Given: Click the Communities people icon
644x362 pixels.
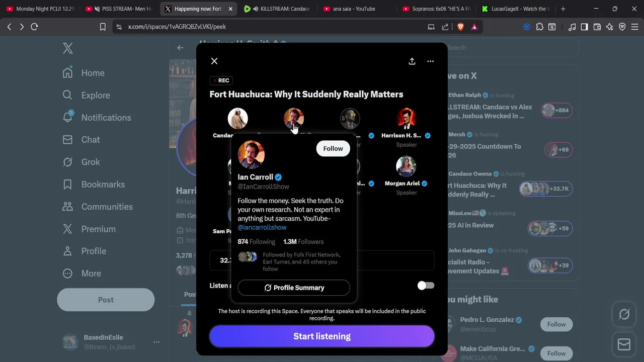Looking at the screenshot, I should (x=67, y=207).
